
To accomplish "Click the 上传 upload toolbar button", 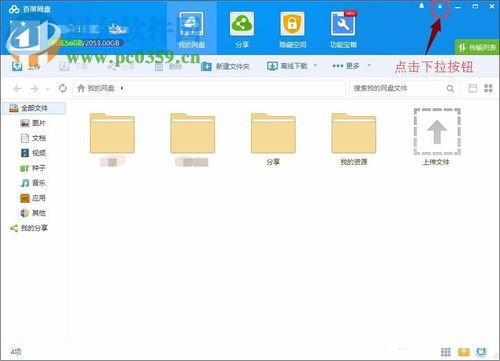I will 26,66.
